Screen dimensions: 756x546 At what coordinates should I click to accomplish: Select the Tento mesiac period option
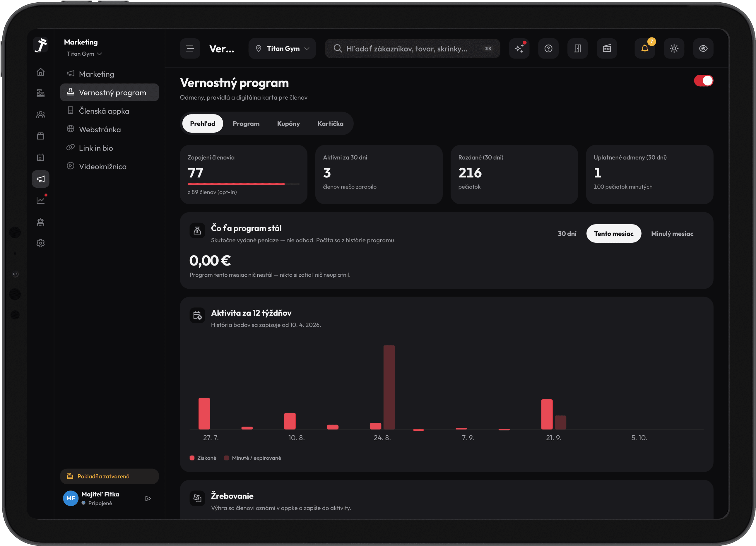pos(614,234)
